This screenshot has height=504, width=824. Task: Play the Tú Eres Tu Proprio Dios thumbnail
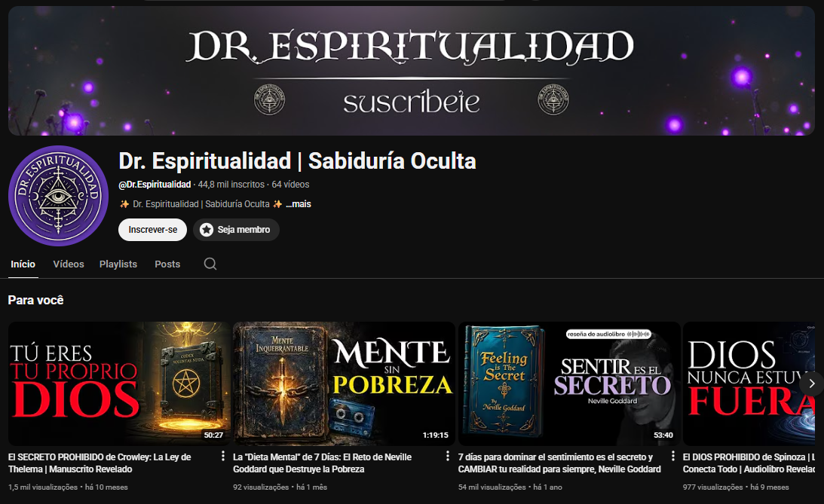[119, 383]
